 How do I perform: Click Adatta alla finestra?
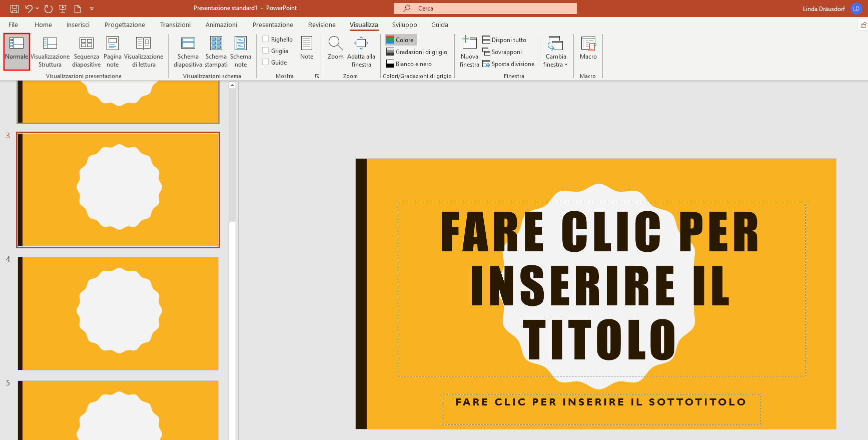[361, 52]
